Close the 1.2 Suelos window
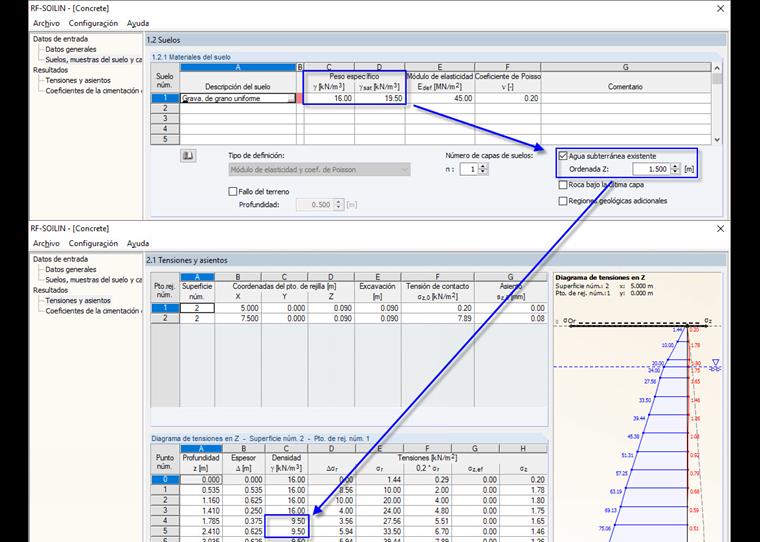This screenshot has height=542, width=760. click(x=720, y=9)
